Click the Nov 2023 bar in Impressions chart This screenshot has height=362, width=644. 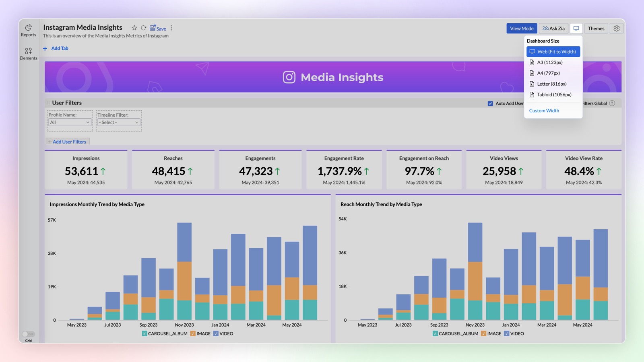tap(184, 271)
